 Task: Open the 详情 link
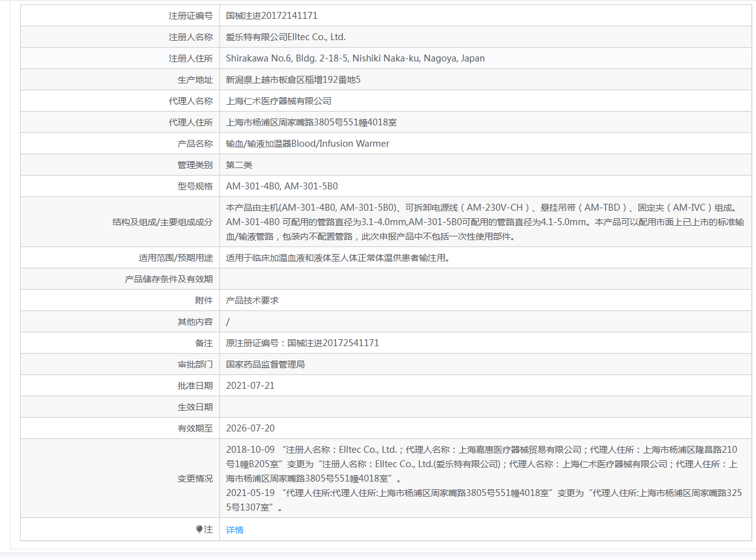point(234,530)
